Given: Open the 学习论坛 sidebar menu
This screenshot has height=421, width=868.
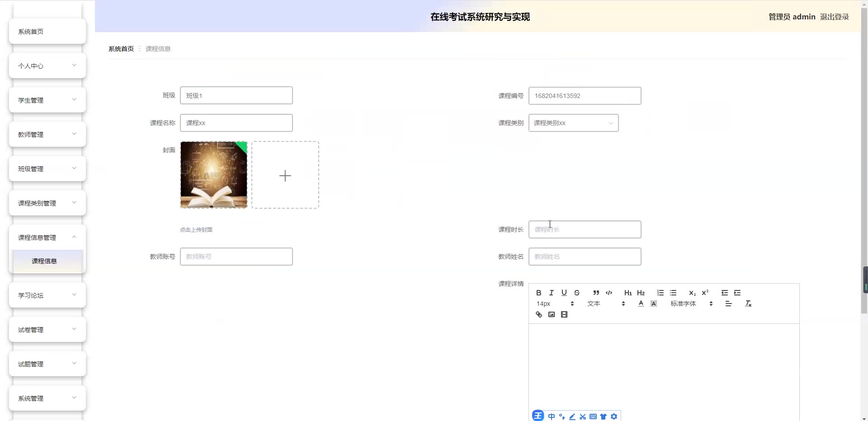Looking at the screenshot, I should coord(47,295).
